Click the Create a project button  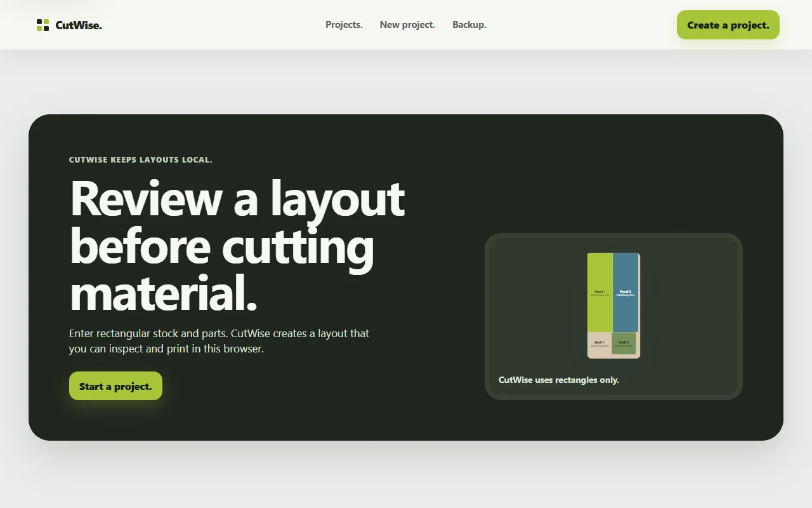[x=728, y=25]
